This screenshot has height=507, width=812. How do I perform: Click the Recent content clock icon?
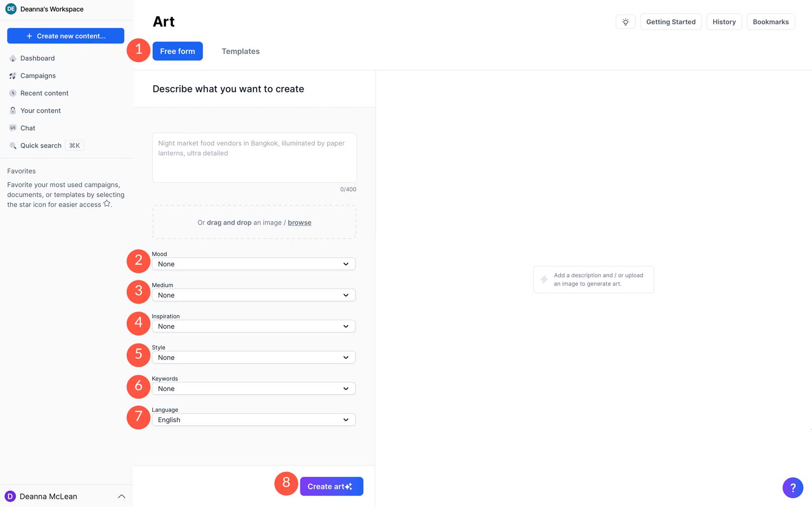click(x=13, y=93)
